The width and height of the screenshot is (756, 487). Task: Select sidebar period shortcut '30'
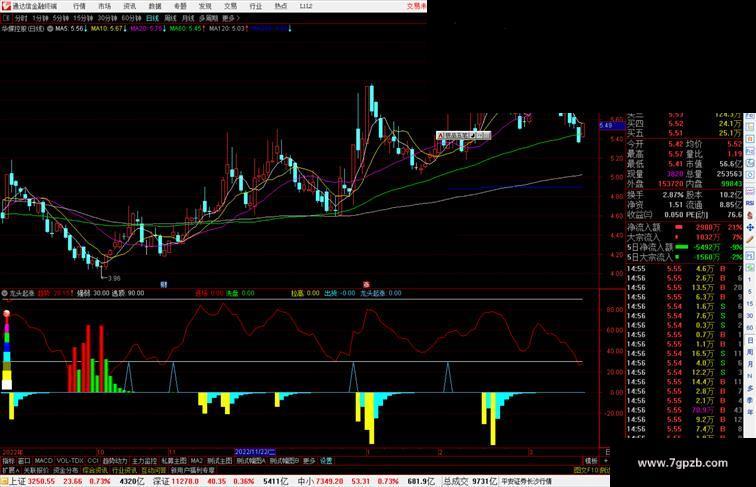[x=750, y=316]
